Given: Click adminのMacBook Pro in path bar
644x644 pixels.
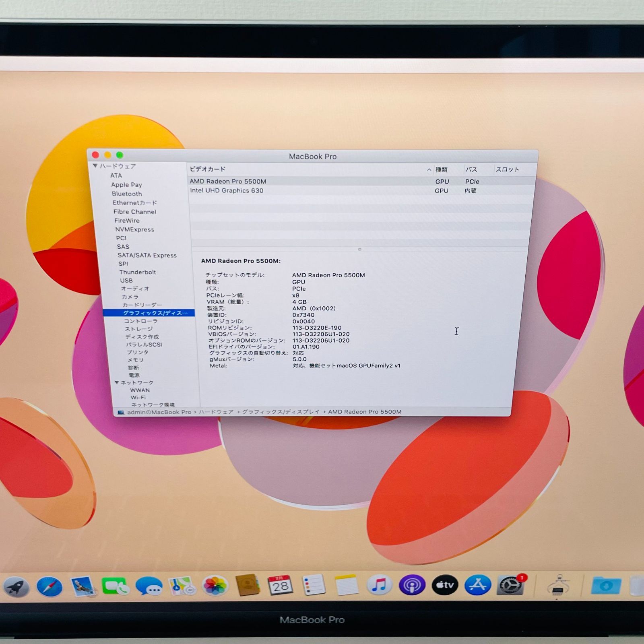Looking at the screenshot, I should [x=159, y=412].
